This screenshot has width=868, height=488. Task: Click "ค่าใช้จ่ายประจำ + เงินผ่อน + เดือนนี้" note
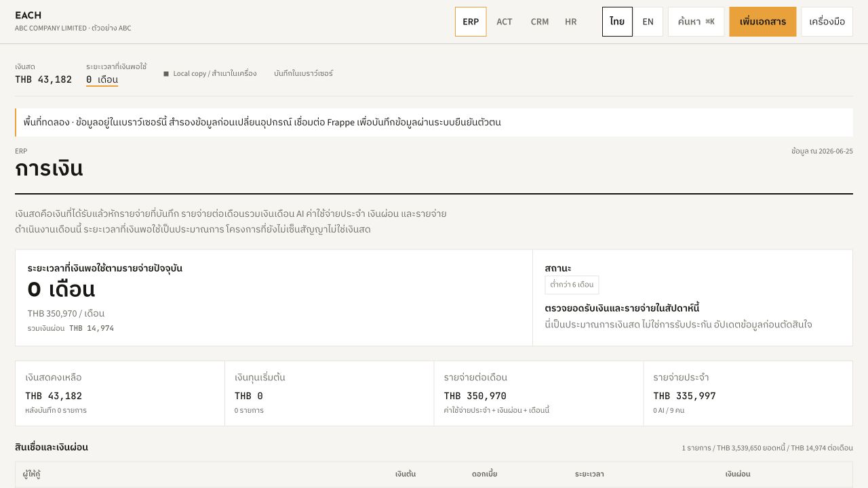[496, 410]
